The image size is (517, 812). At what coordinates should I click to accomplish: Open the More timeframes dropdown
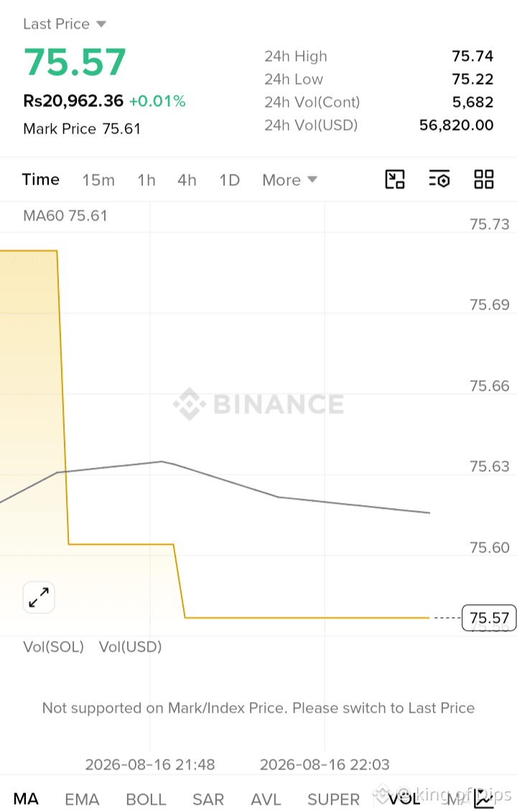[289, 180]
